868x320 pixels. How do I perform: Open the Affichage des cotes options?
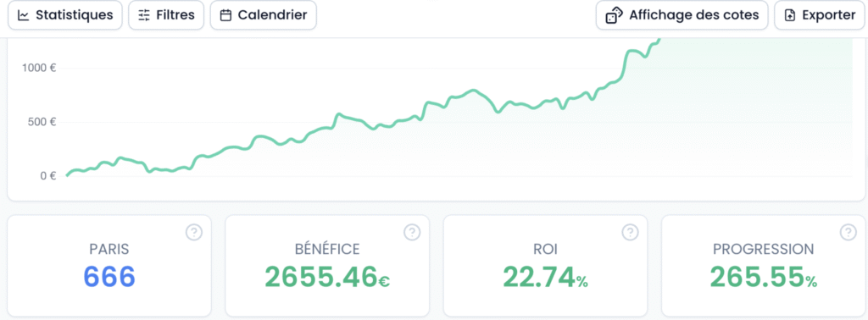tap(682, 15)
